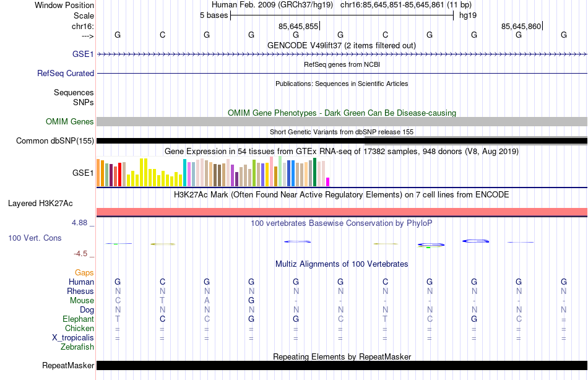Click the GSE1 intron arrow line in GENCODE track
The width and height of the screenshot is (588, 380).
pos(342,54)
